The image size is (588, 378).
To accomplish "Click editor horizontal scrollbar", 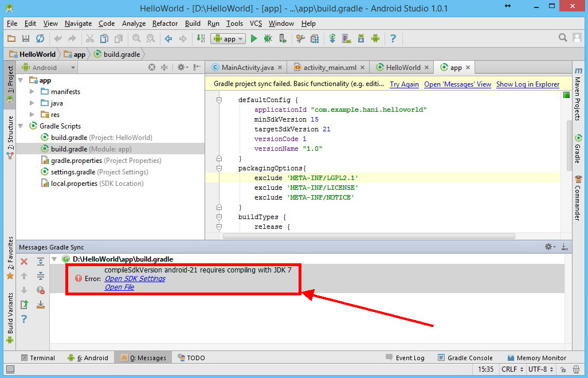I will click(369, 236).
